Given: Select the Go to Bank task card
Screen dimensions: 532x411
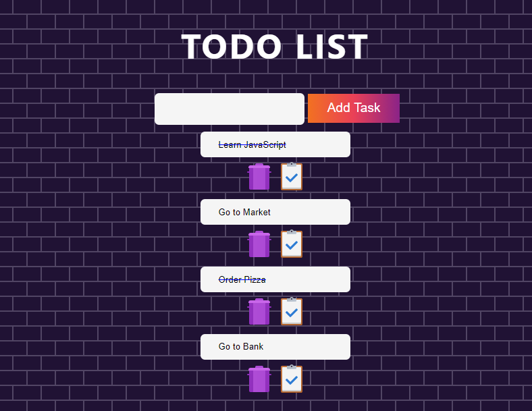Looking at the screenshot, I should pyautogui.click(x=275, y=347).
